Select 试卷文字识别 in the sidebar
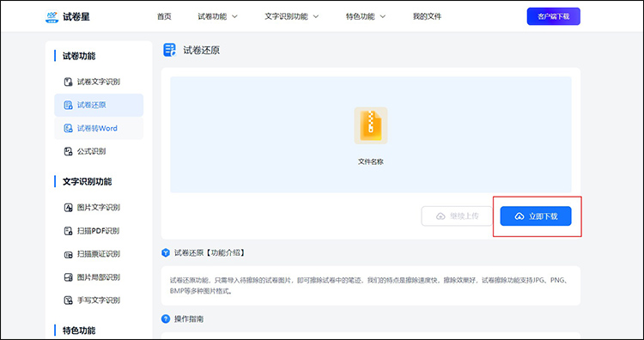The image size is (644, 340). pos(99,82)
